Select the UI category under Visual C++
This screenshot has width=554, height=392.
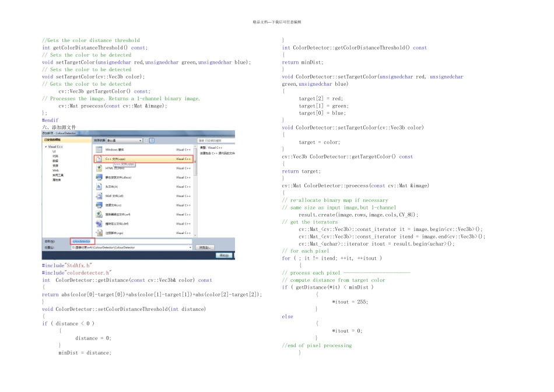click(x=54, y=151)
